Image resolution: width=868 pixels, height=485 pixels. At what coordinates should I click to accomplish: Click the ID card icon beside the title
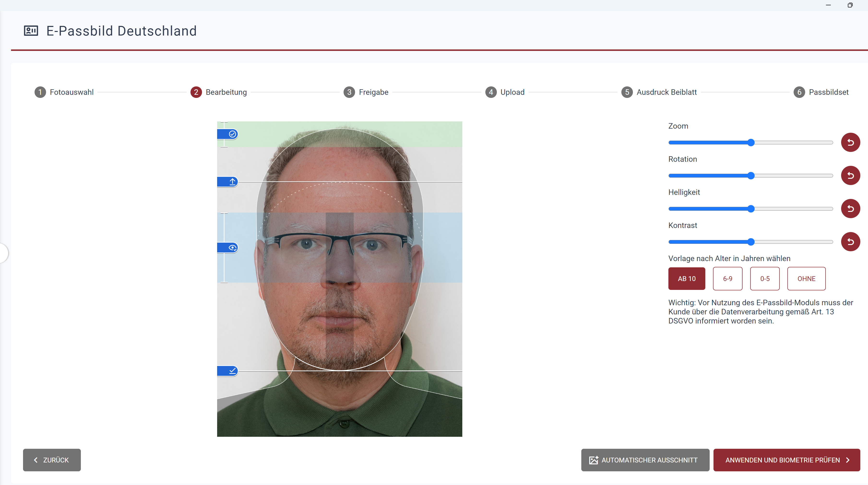coord(31,31)
